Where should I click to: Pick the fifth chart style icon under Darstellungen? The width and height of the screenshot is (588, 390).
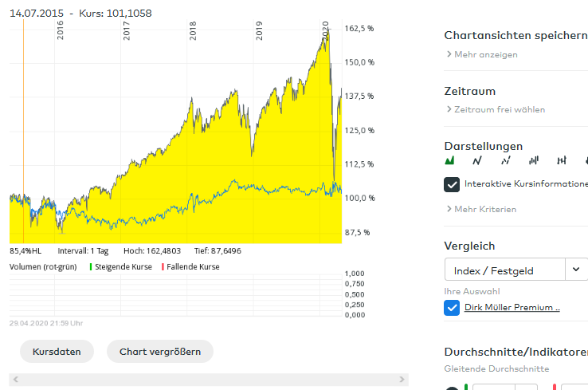point(562,161)
